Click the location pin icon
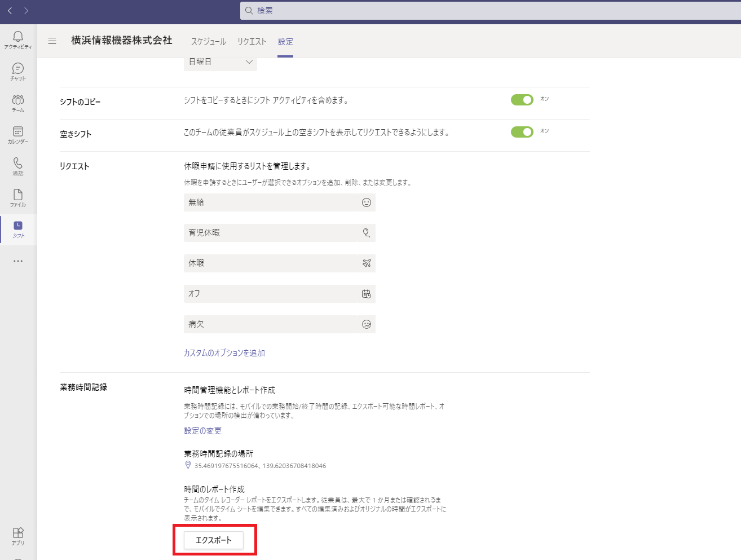Screen dimensions: 741x560 click(188, 465)
